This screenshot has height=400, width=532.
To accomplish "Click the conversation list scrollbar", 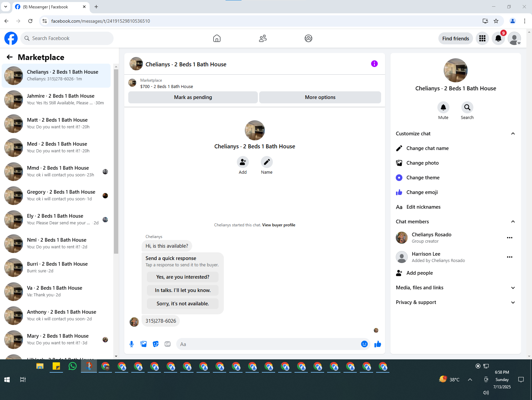I will click(116, 161).
